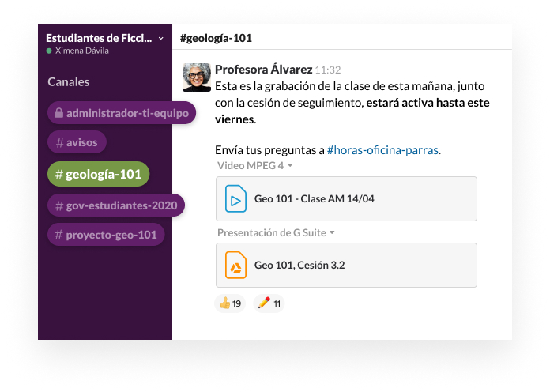Click the hash icon beside avisos

(60, 143)
